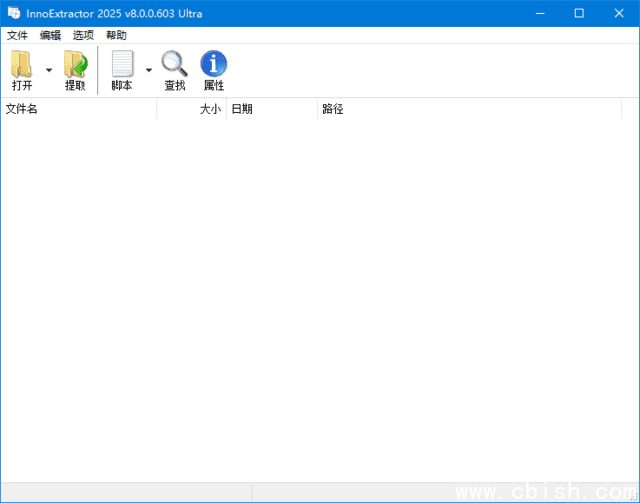Expand the dropdown arrow next to 打开

pyautogui.click(x=49, y=70)
